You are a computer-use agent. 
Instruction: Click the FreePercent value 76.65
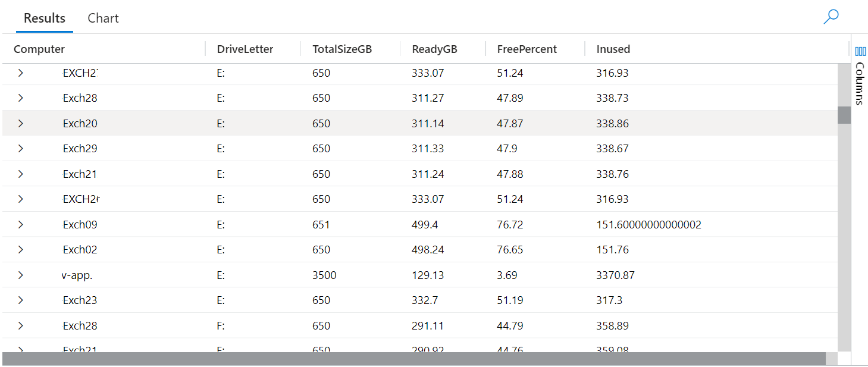point(510,250)
